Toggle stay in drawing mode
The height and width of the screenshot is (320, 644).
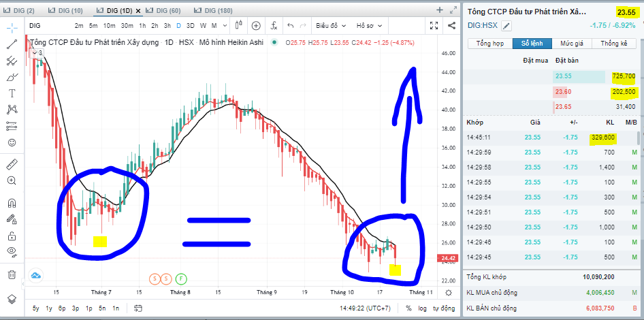[12, 219]
